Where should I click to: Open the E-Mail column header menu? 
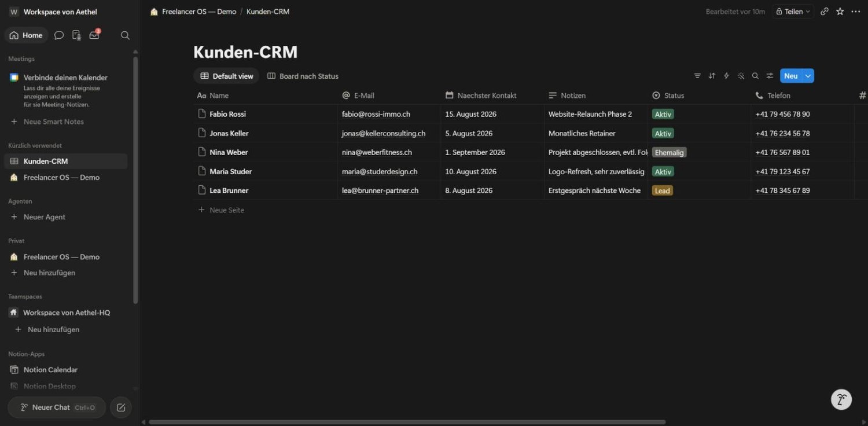pos(389,96)
